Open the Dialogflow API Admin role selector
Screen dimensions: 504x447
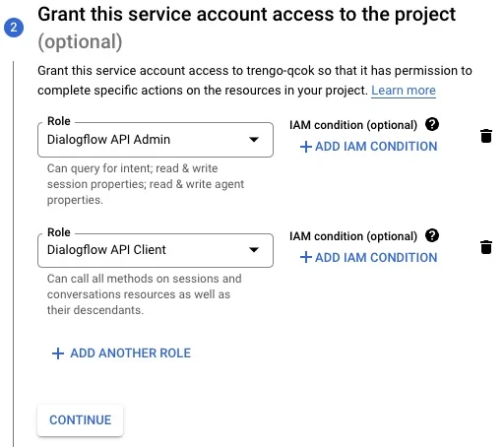[x=156, y=140]
